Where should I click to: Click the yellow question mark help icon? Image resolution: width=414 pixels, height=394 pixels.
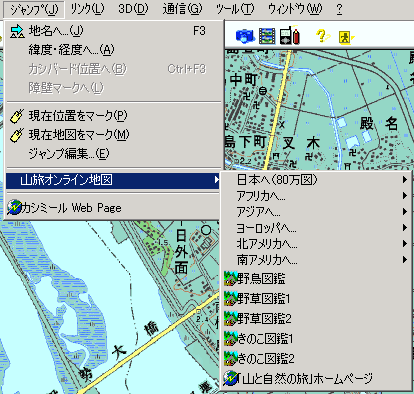[x=322, y=36]
